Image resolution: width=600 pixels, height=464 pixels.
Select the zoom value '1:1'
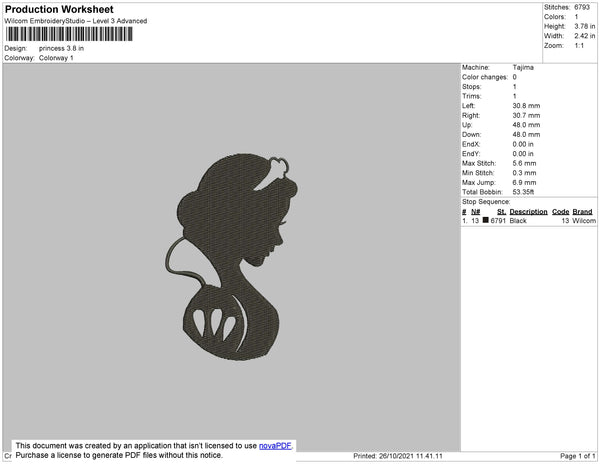tap(579, 46)
